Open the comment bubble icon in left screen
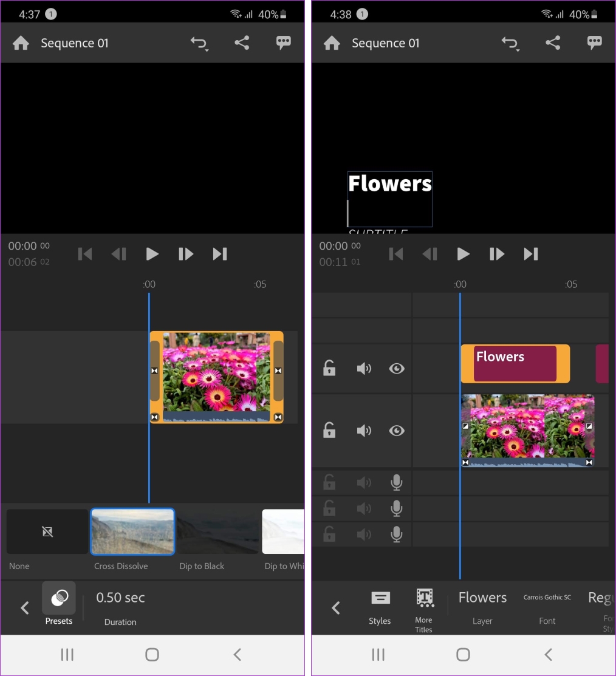This screenshot has width=616, height=676. (x=283, y=43)
